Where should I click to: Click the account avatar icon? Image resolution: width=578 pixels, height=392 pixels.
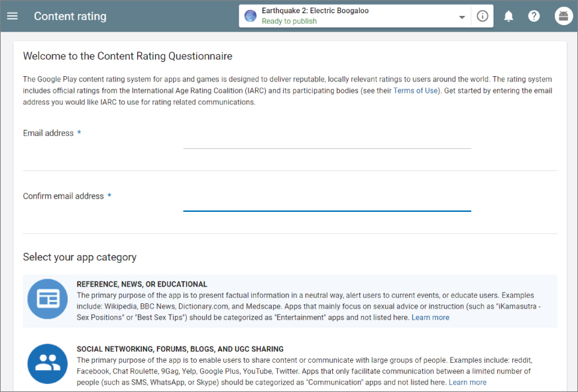point(563,16)
